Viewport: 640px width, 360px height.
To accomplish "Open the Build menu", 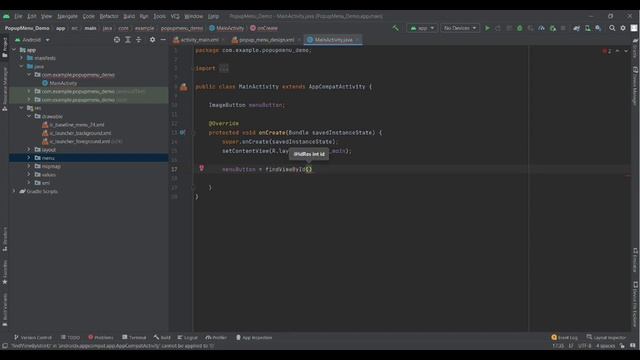I will pos(129,16).
